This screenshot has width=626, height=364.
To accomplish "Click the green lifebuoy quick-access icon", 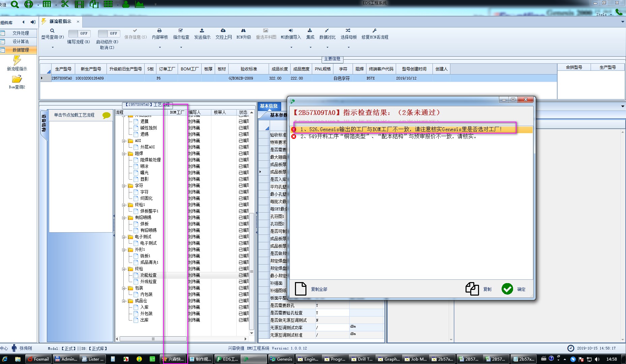I will (29, 4).
